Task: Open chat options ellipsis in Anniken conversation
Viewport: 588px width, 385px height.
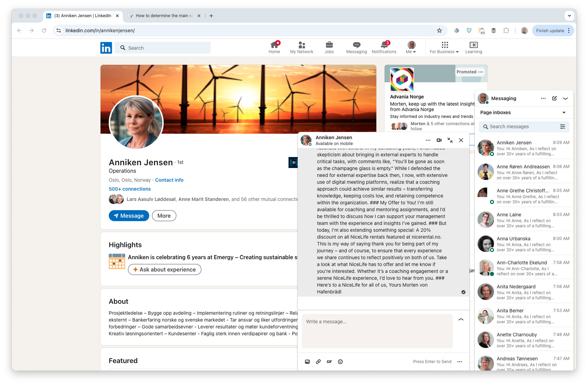Action: coord(428,140)
